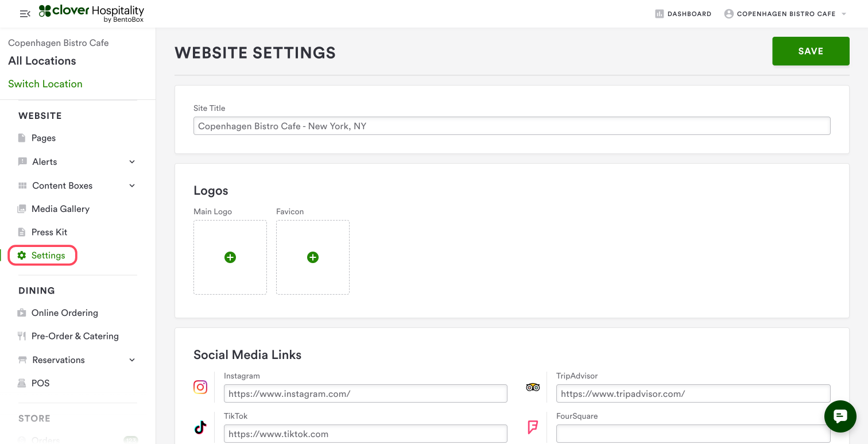Click the Dashboard chart icon
This screenshot has width=868, height=444.
(x=659, y=14)
